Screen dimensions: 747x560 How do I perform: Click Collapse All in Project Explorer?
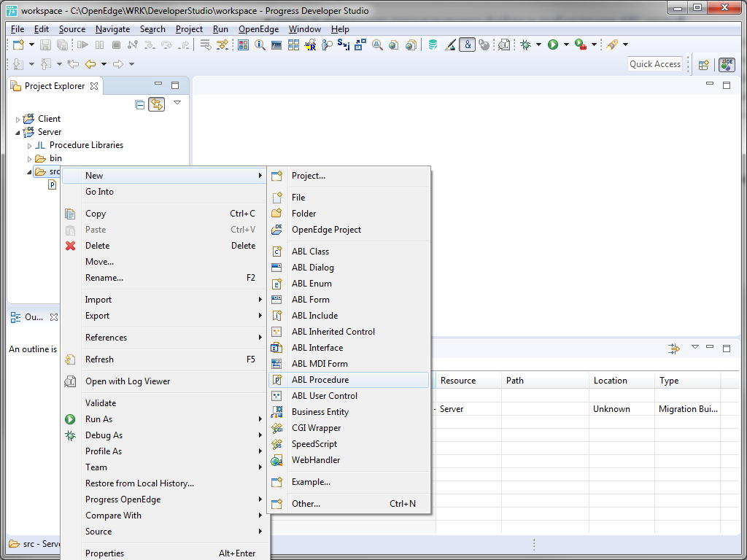pos(139,104)
